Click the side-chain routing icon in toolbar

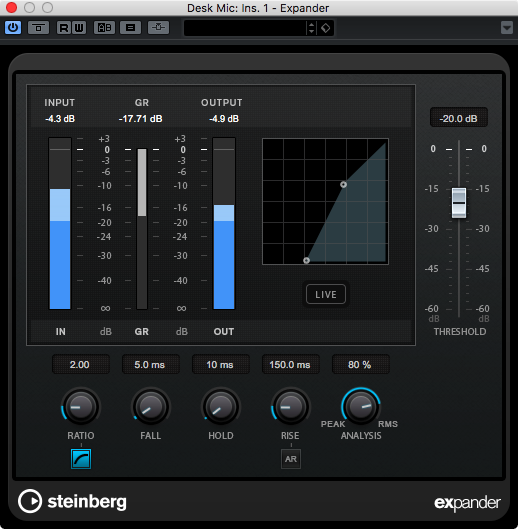tap(38, 28)
